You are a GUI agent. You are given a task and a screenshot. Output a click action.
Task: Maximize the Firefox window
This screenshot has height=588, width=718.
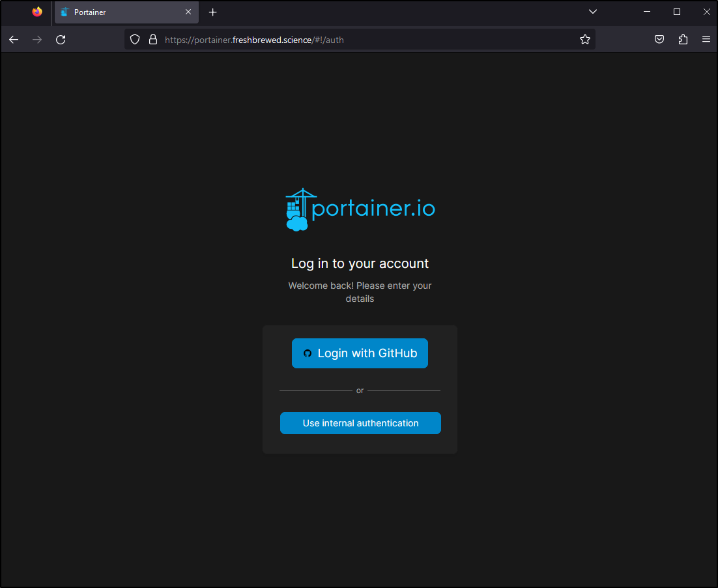click(677, 12)
